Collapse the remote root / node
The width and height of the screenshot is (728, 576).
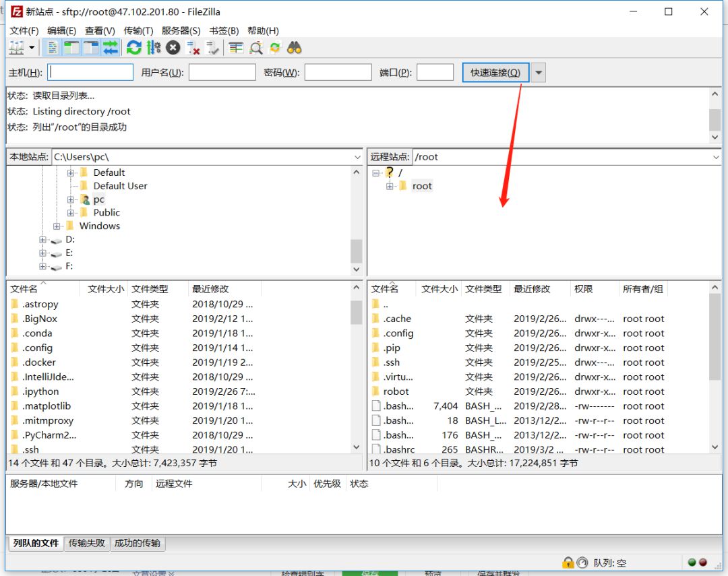(375, 172)
